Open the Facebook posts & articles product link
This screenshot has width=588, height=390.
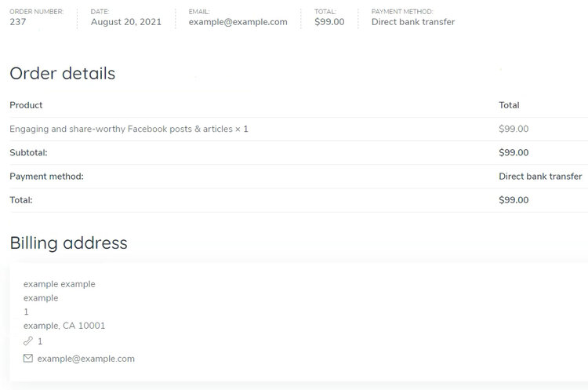pyautogui.click(x=121, y=129)
